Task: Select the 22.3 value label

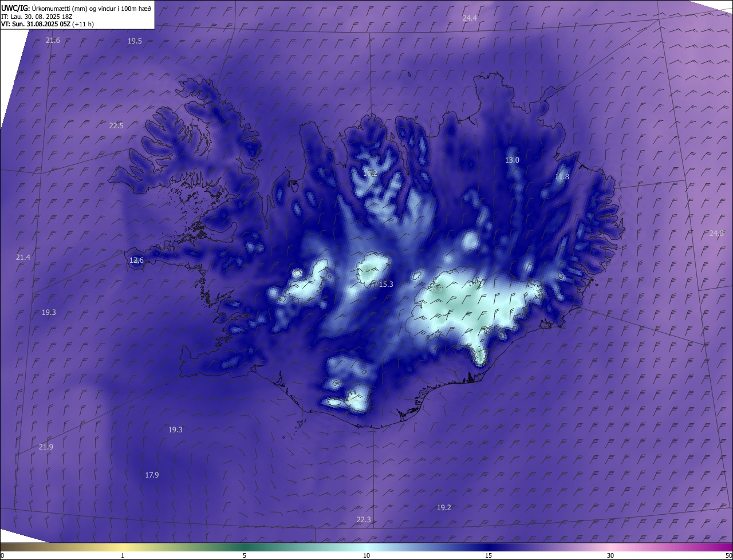Action: pyautogui.click(x=364, y=520)
